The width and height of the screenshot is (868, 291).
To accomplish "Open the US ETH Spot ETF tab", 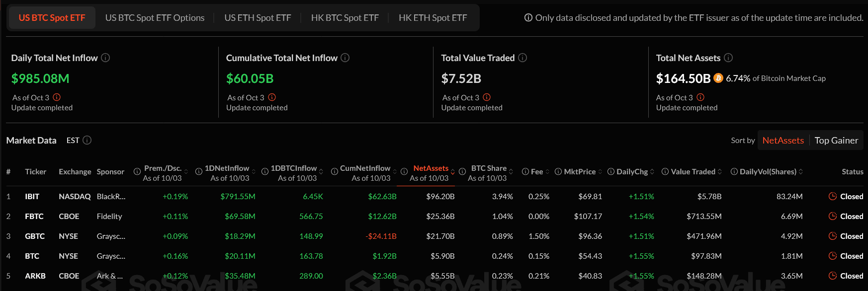I will [258, 18].
